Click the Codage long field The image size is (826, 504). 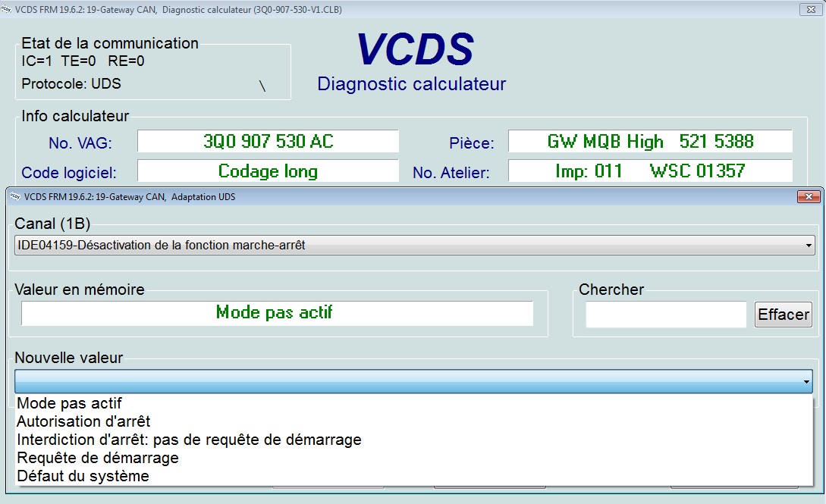(x=269, y=171)
